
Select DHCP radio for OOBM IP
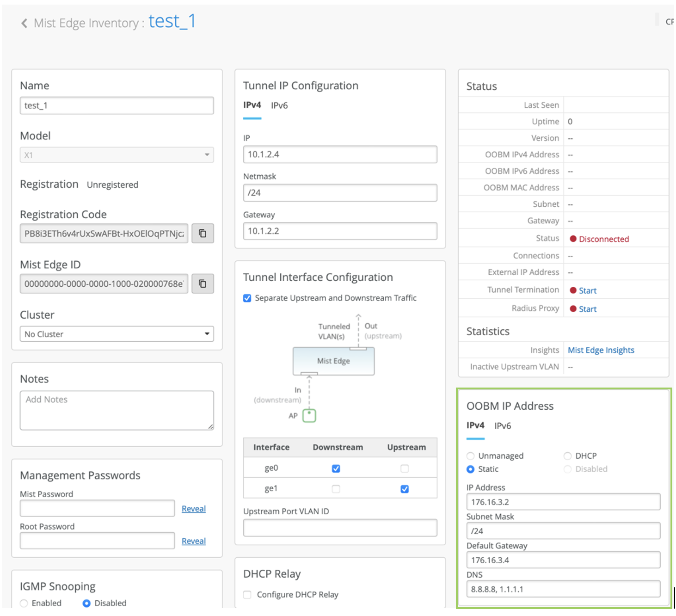pyautogui.click(x=567, y=456)
